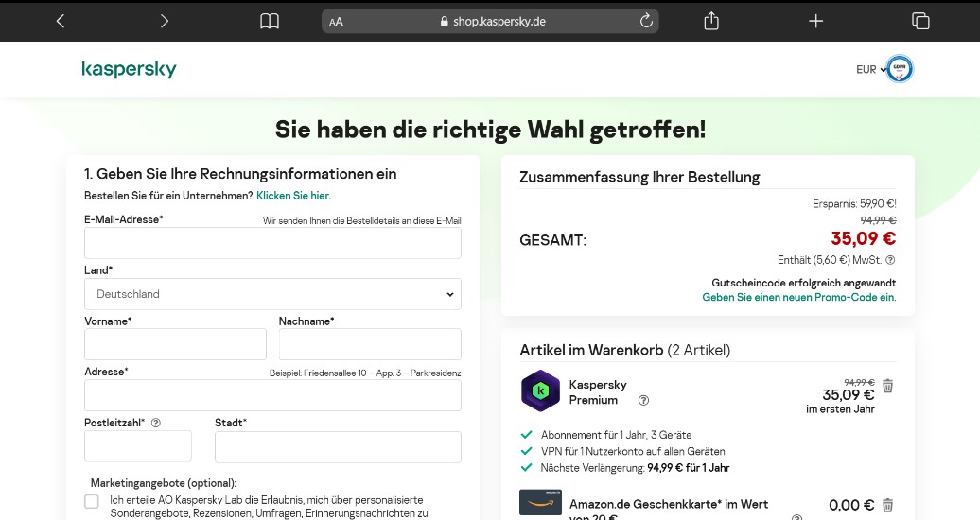
Task: Click the 'Ersparnis: 59,90 €!' text
Action: click(x=854, y=204)
